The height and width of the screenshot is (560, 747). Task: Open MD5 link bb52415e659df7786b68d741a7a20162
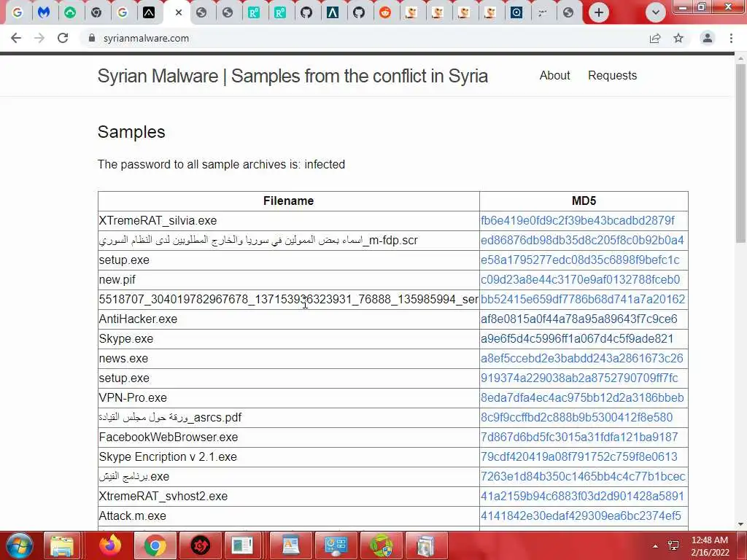point(583,299)
